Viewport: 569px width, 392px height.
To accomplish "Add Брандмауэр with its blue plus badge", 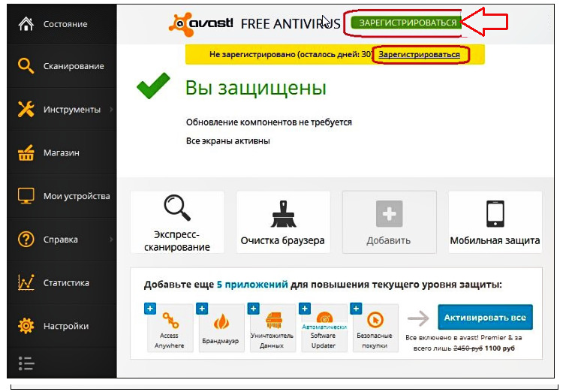I will click(x=202, y=309).
